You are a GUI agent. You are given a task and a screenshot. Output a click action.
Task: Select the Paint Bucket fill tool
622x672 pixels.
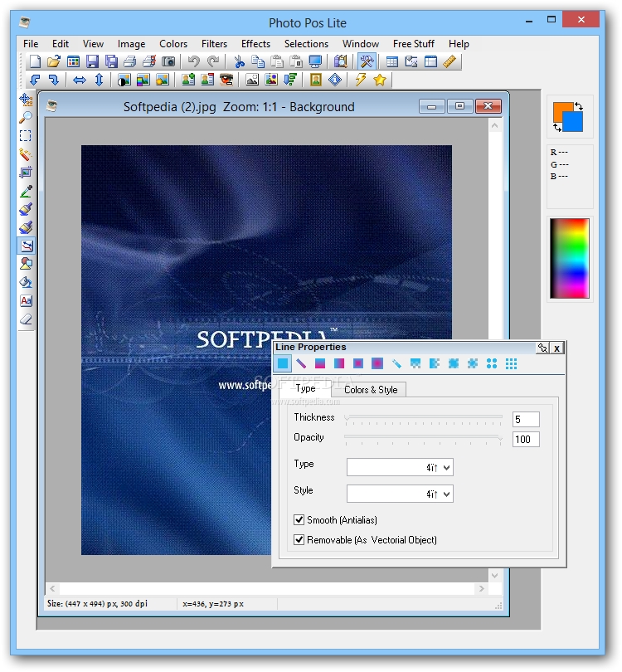(x=26, y=282)
